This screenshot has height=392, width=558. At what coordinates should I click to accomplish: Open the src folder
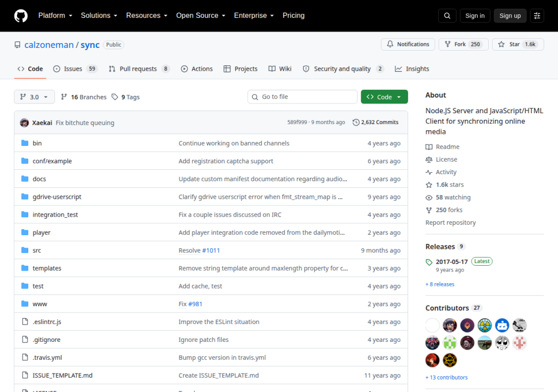(37, 250)
